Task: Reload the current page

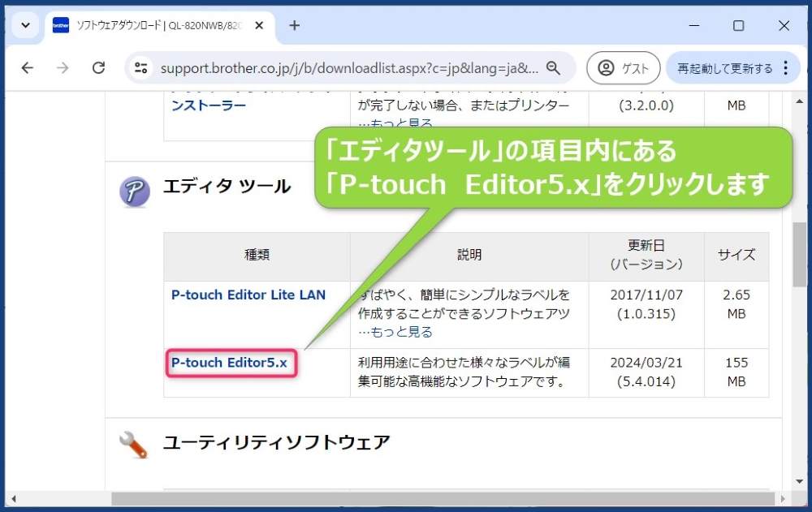Action: click(98, 68)
